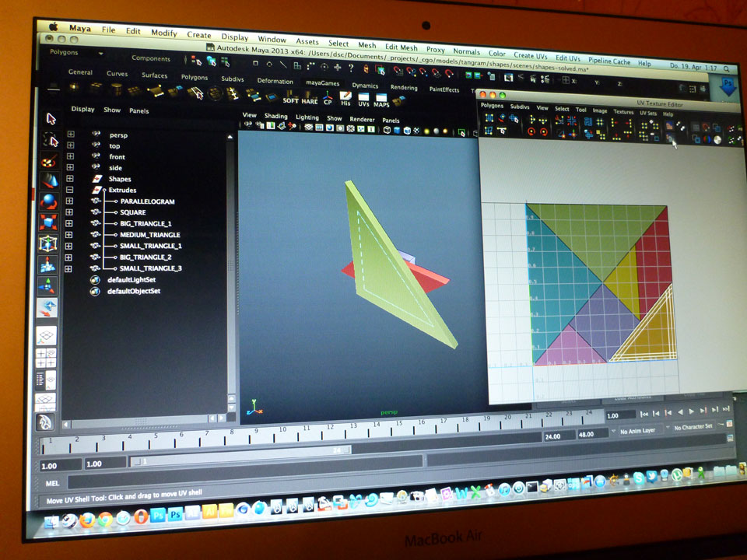
Task: Activate the Lasso select tool
Action: pyautogui.click(x=51, y=140)
